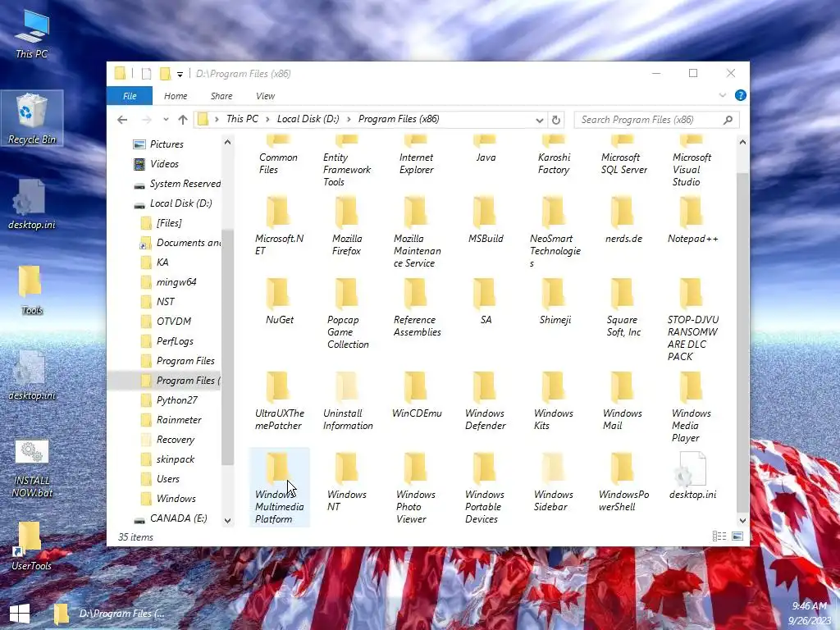Switch to large icons view layout
The width and height of the screenshot is (840, 630).
point(737,536)
